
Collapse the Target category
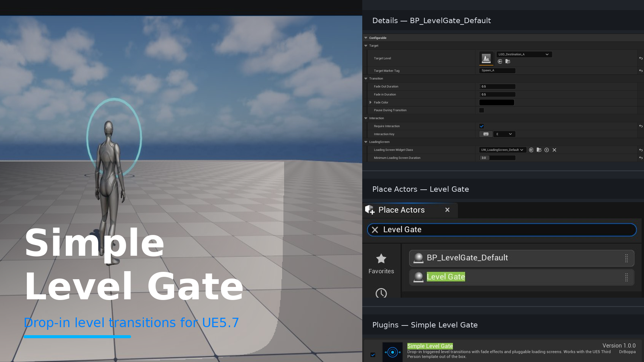(x=366, y=46)
